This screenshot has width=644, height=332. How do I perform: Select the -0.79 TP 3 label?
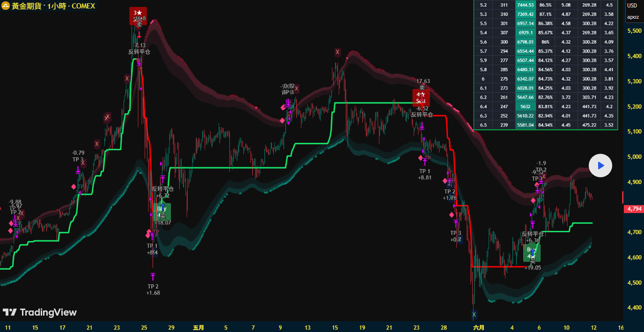coord(78,156)
